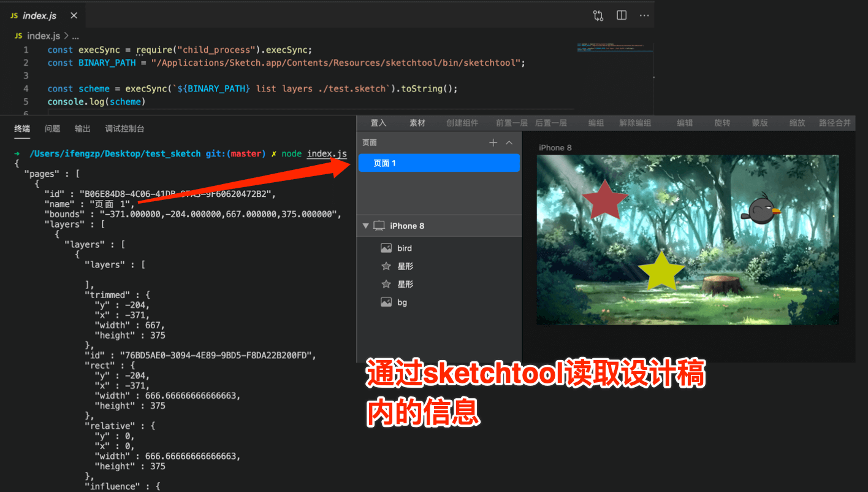The image size is (868, 492).
Task: Select the bg layer row
Action: [x=439, y=302]
